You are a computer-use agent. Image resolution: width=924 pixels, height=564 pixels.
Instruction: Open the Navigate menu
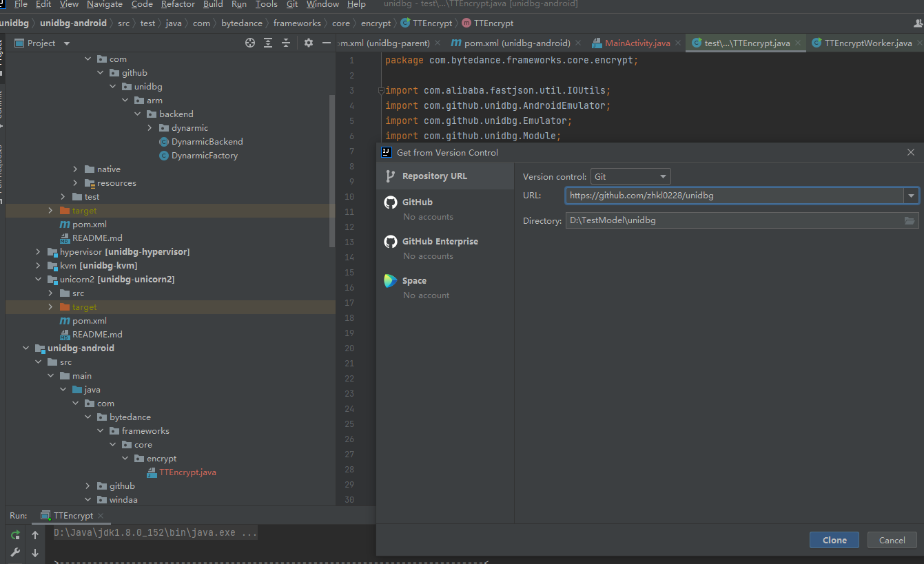(104, 4)
